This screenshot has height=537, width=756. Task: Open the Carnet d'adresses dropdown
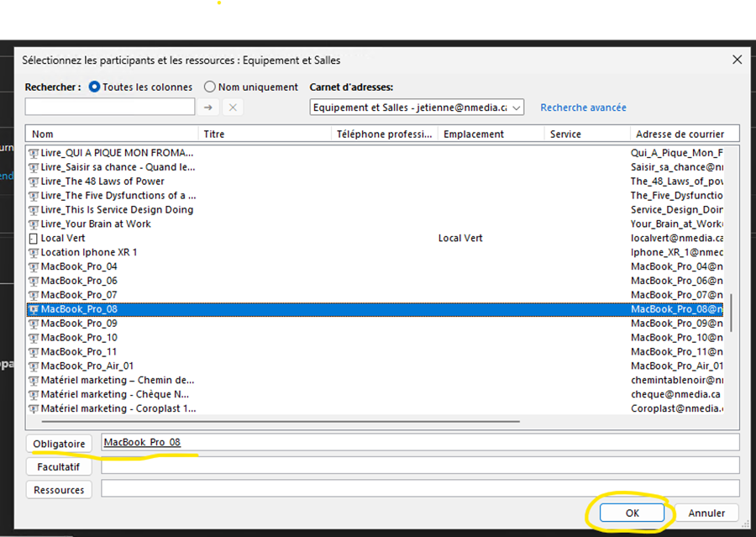click(516, 108)
